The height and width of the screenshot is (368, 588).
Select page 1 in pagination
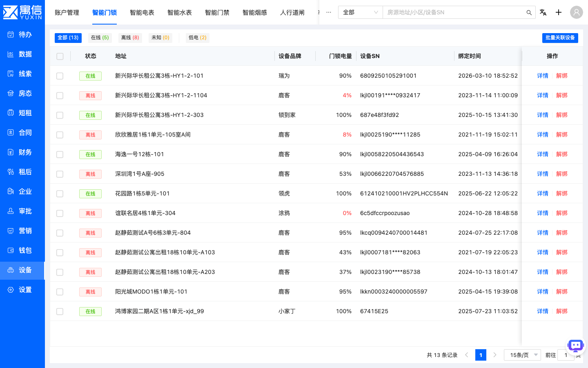(x=481, y=355)
